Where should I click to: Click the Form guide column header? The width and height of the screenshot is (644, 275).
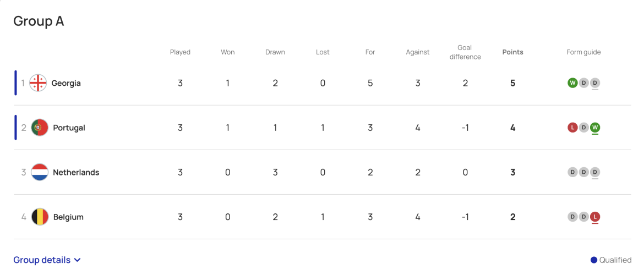click(x=583, y=52)
